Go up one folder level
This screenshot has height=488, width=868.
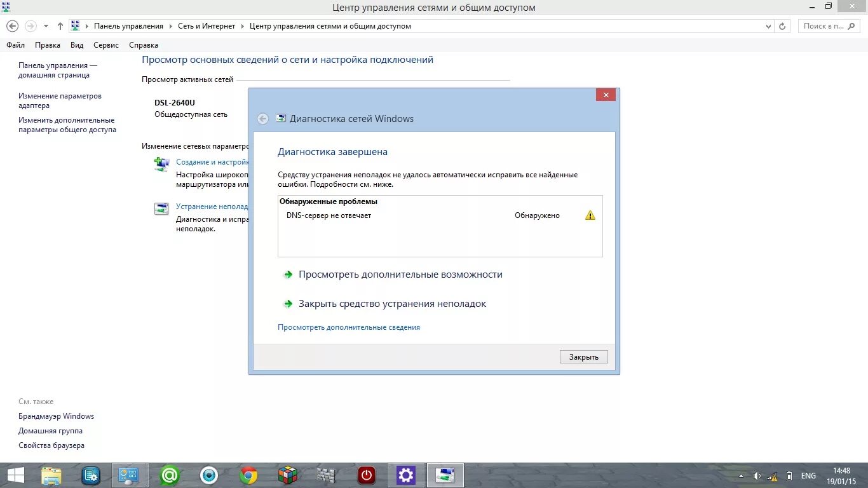pyautogui.click(x=60, y=26)
